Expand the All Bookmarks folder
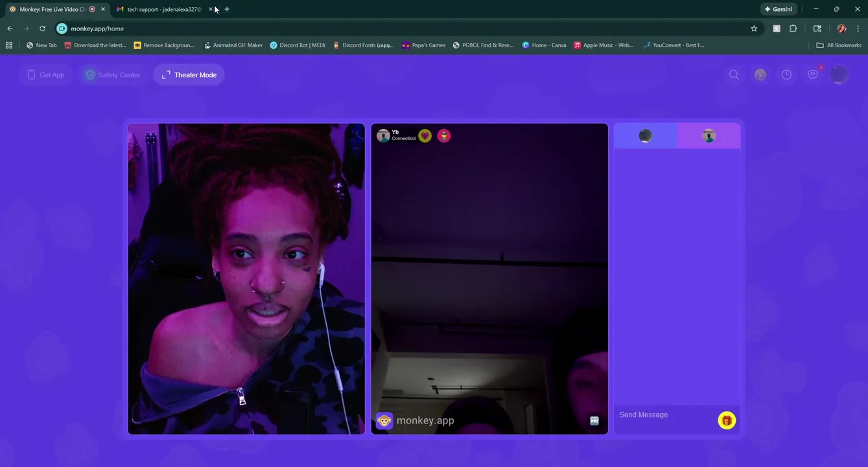Viewport: 868px width, 467px height. (839, 45)
